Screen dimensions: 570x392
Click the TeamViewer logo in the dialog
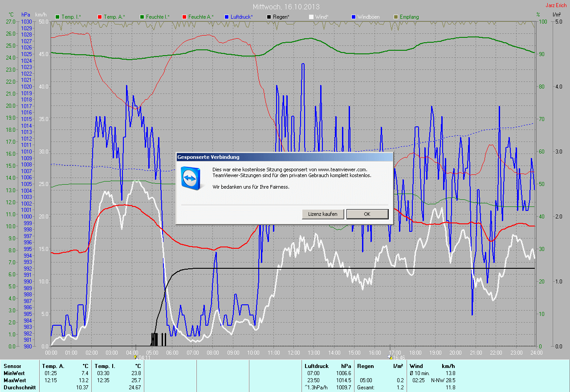click(x=190, y=177)
